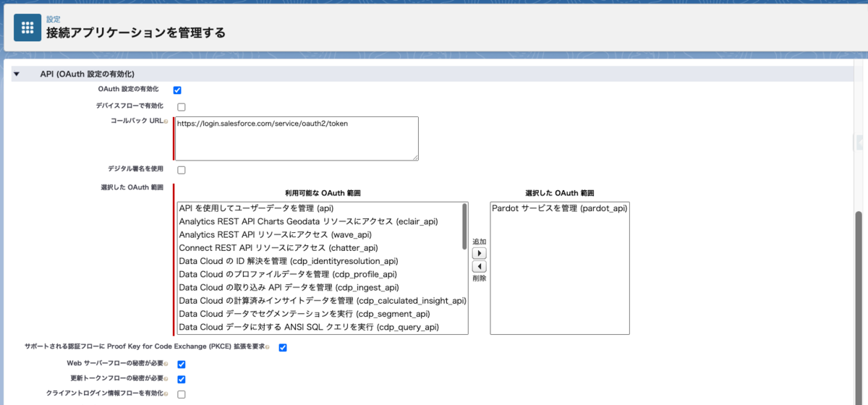Click the 接続アプリケーションを管理する page title
This screenshot has height=405, width=868.
136,33
